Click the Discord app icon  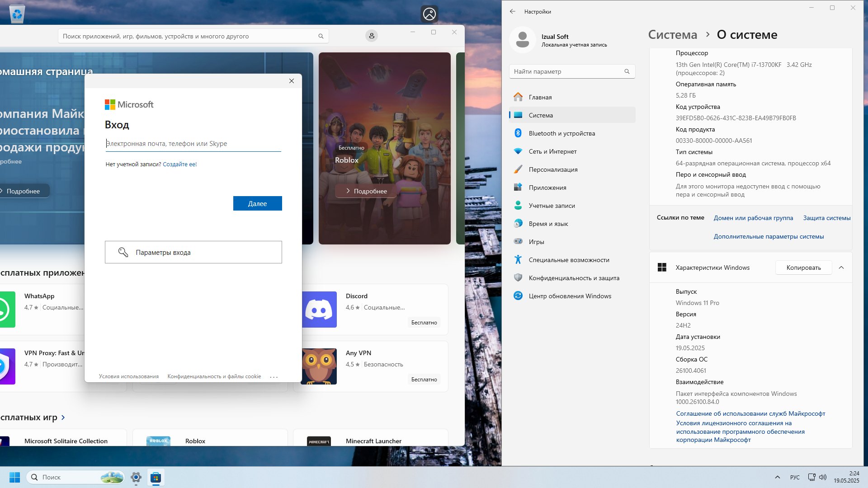tap(319, 310)
